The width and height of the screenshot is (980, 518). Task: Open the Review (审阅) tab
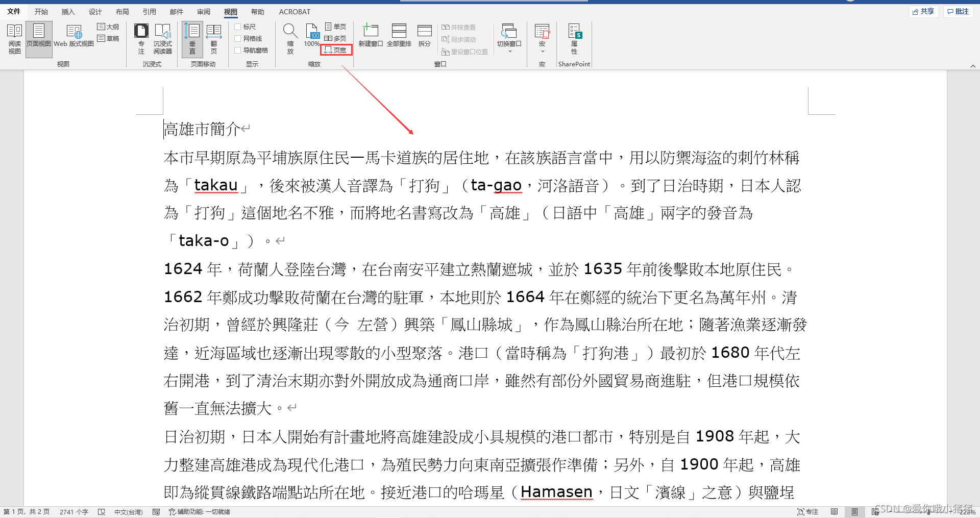[x=204, y=11]
